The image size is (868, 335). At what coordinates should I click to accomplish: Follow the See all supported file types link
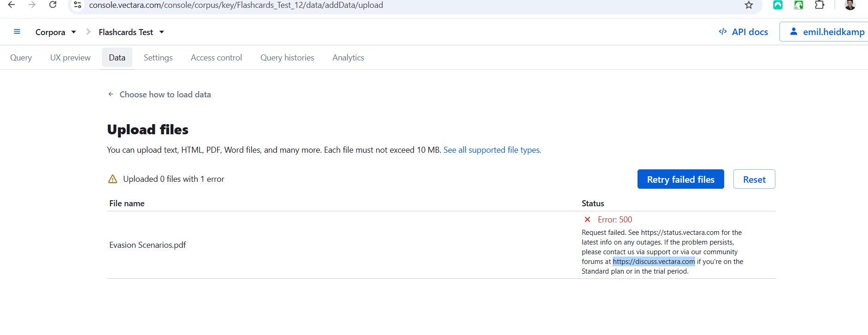tap(492, 150)
